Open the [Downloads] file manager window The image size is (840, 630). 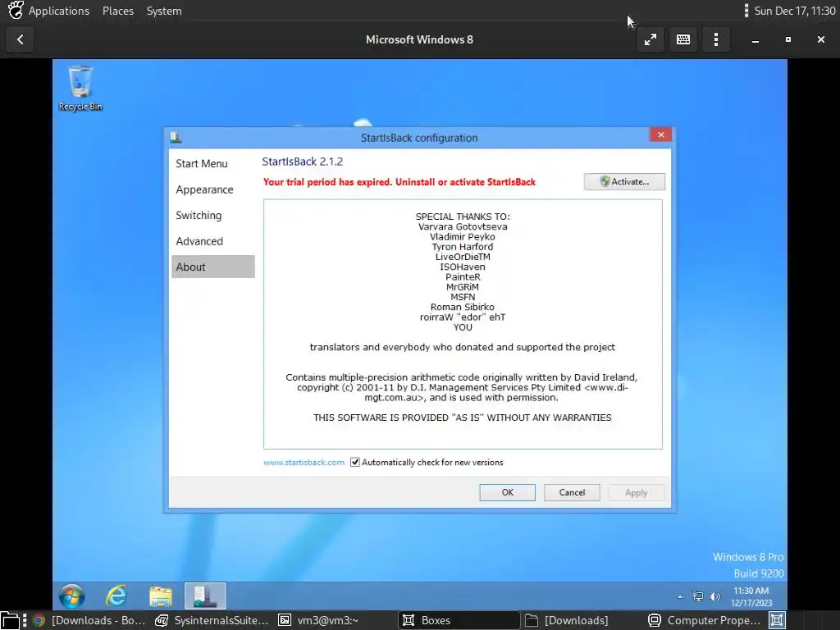(x=582, y=620)
